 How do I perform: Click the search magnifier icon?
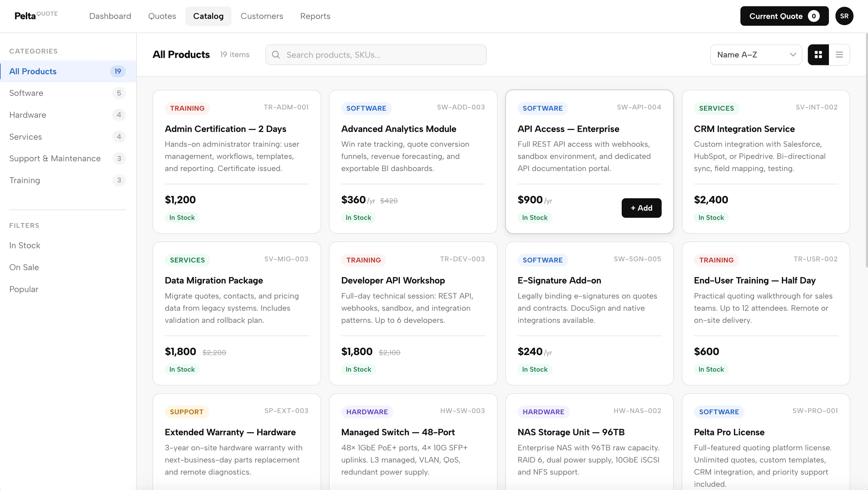pyautogui.click(x=276, y=54)
